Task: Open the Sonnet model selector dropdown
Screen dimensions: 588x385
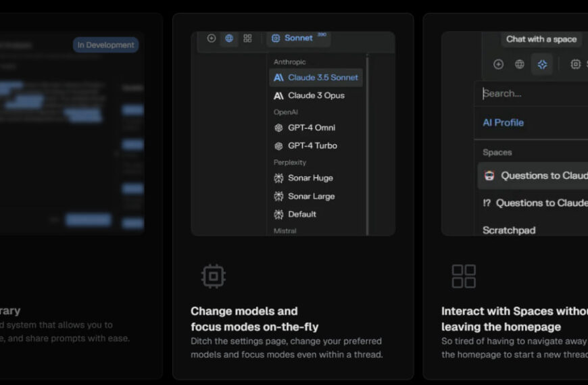Action: tap(293, 38)
